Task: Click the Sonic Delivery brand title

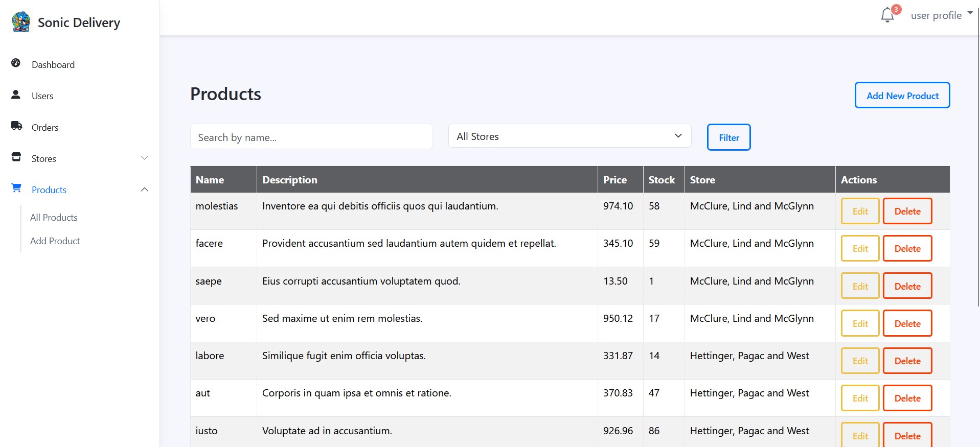Action: (79, 22)
